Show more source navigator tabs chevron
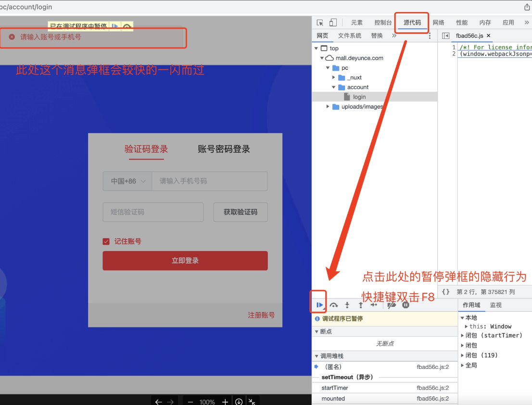 tap(394, 36)
